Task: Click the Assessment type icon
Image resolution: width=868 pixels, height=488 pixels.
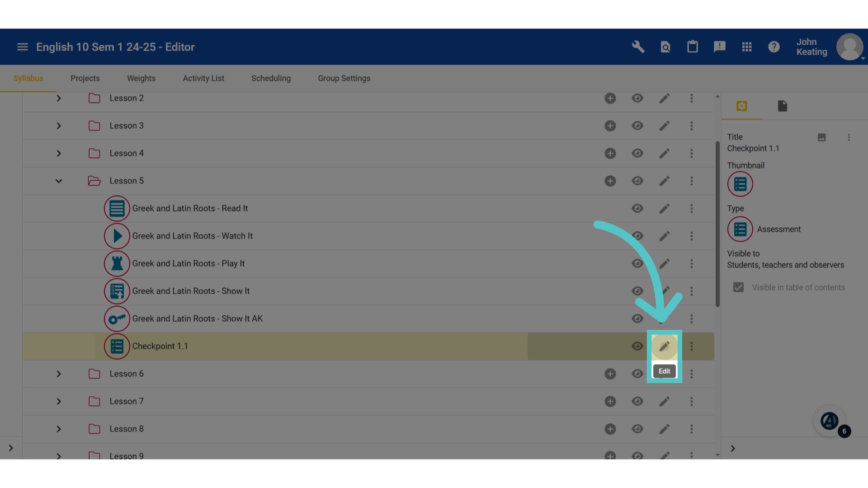Action: tap(740, 229)
